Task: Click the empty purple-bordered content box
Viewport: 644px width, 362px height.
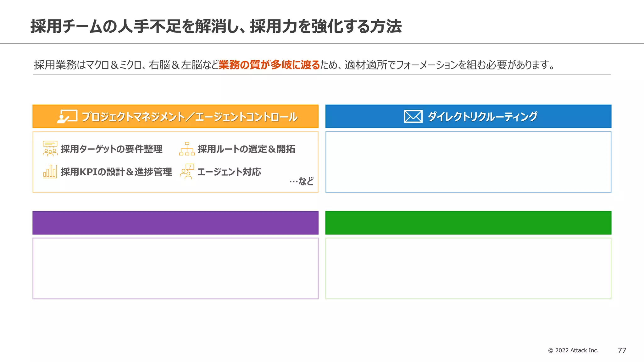Action: (x=175, y=268)
